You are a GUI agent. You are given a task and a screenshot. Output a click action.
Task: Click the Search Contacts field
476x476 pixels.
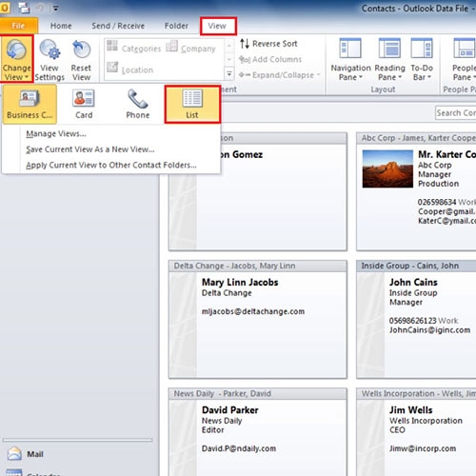(456, 112)
